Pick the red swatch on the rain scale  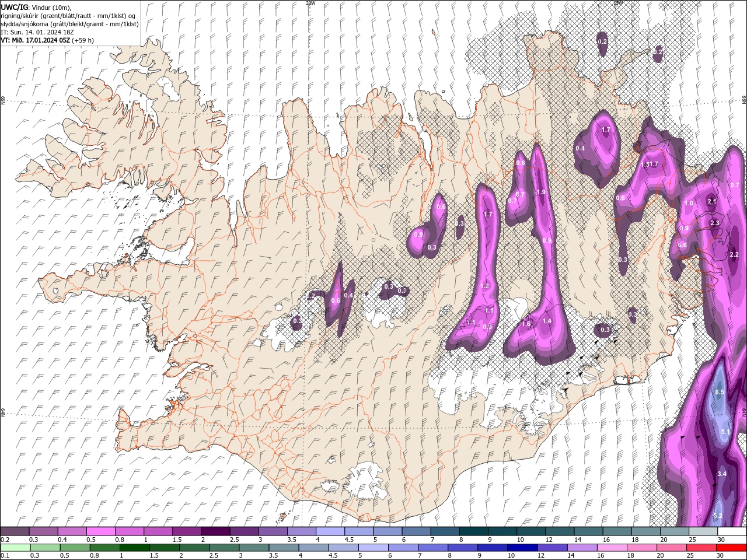[x=731, y=548]
